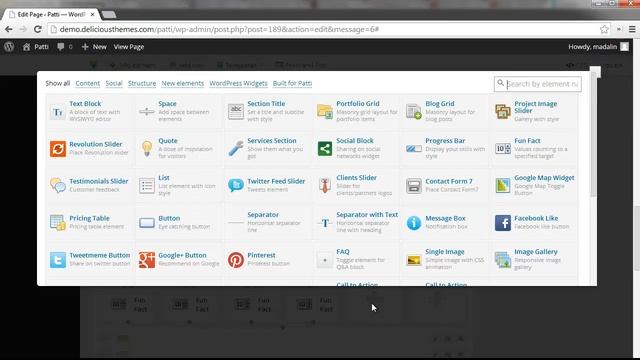The height and width of the screenshot is (360, 640).
Task: Pick the Portfolio Grid folder icon
Action: tap(324, 111)
